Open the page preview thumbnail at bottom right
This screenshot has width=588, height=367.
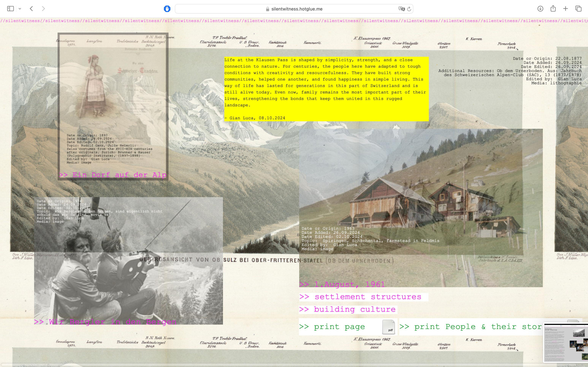[566, 342]
